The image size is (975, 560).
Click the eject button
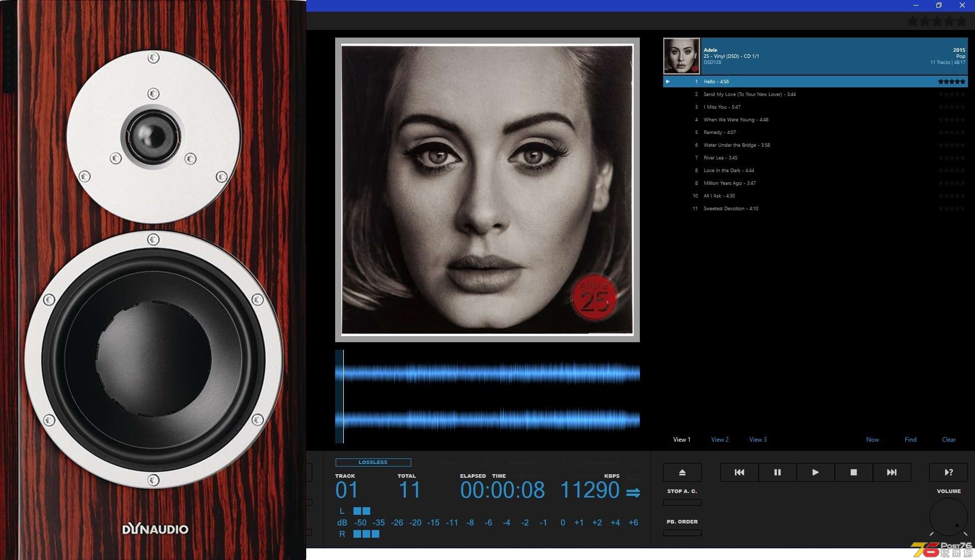coord(682,472)
